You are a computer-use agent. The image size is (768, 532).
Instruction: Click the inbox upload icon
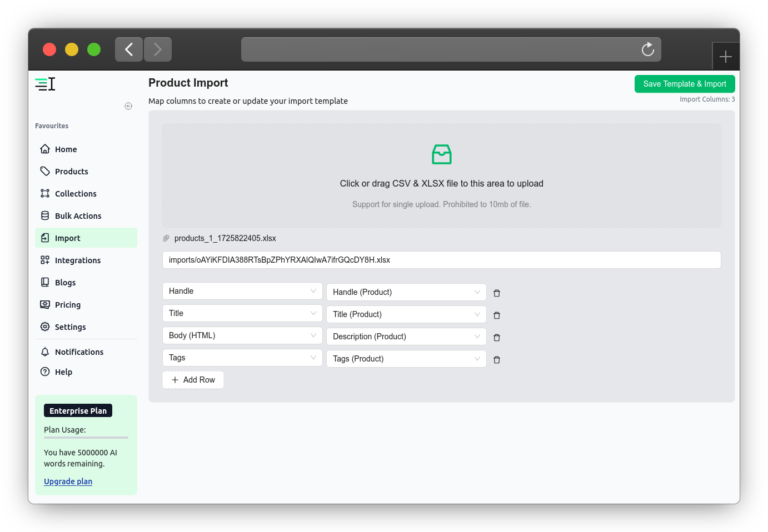[442, 154]
